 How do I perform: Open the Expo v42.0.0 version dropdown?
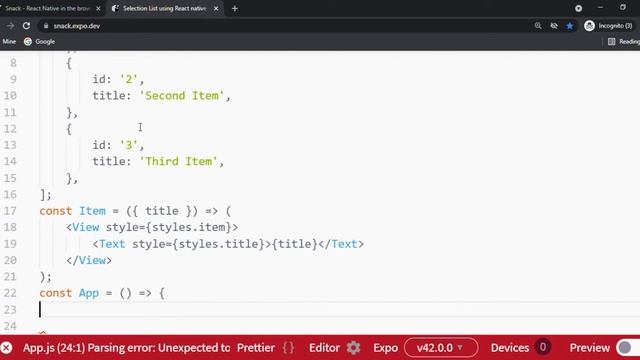tap(441, 348)
